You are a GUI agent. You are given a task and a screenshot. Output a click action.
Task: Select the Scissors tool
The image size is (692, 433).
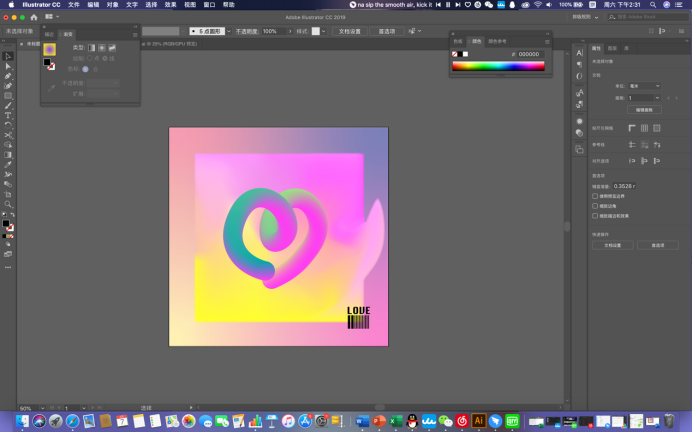point(8,135)
